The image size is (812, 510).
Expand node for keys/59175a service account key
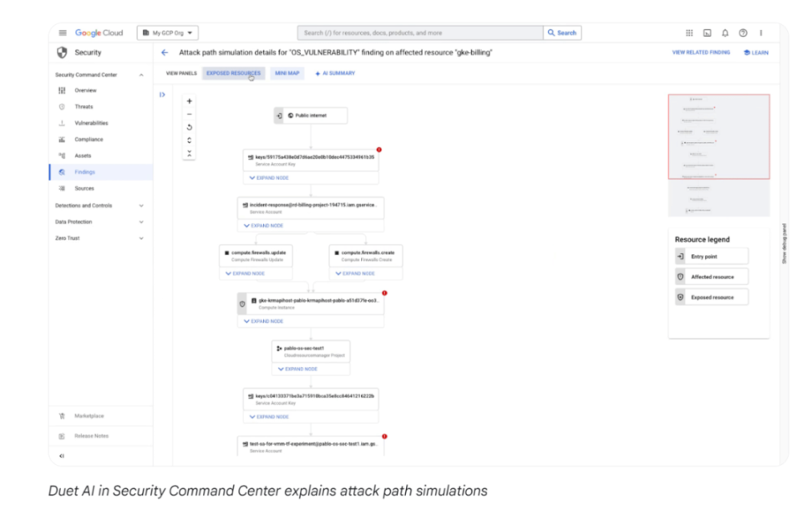[x=269, y=178]
